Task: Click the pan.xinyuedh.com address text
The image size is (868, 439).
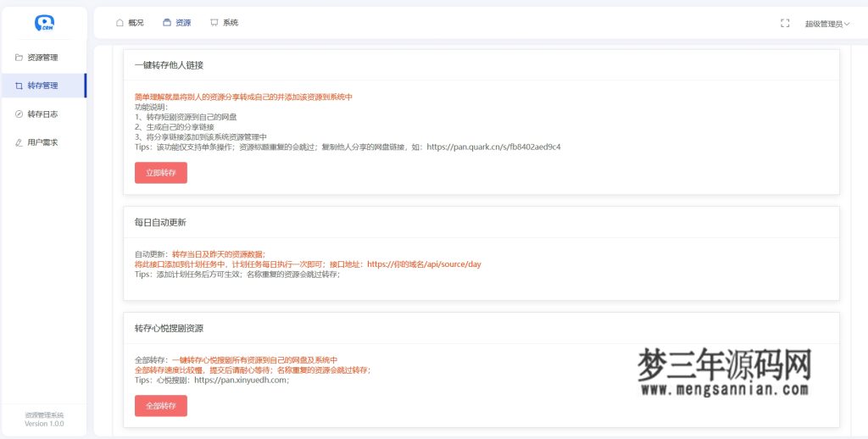Action: pyautogui.click(x=242, y=381)
